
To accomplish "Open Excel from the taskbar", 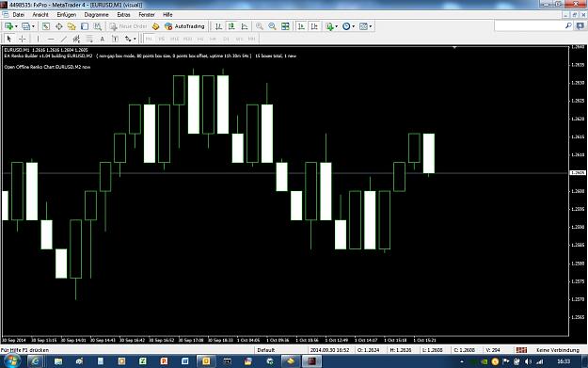I will pos(143,361).
